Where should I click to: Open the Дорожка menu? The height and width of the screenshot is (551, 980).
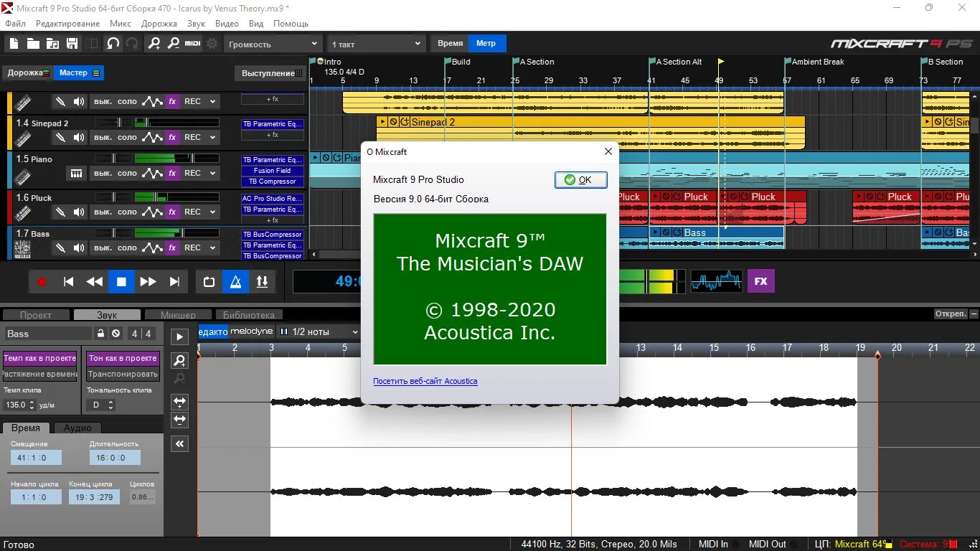pyautogui.click(x=159, y=23)
